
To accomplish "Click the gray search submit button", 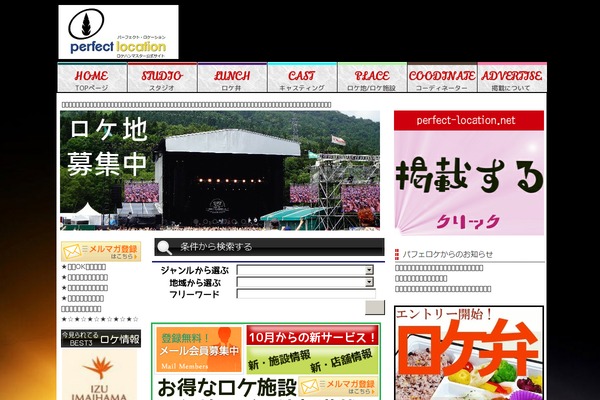I will [x=375, y=307].
